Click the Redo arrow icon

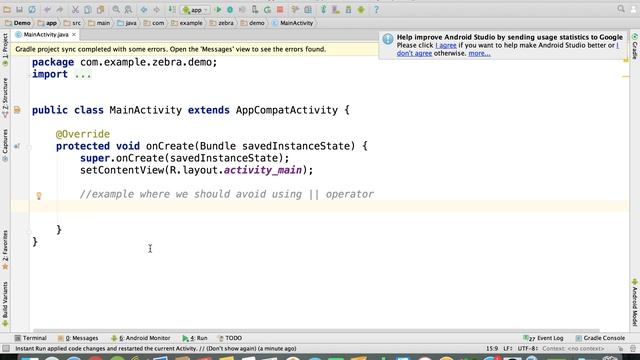60,9
